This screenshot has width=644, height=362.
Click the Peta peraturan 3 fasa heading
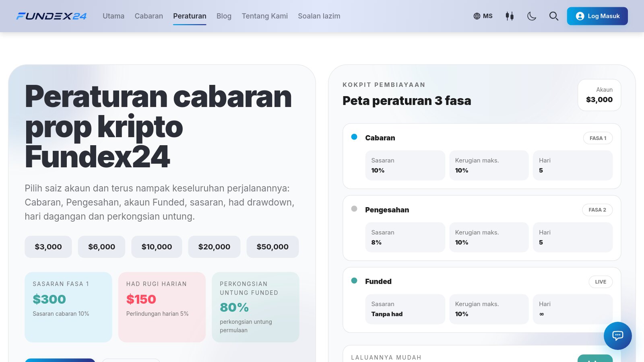coord(407,101)
